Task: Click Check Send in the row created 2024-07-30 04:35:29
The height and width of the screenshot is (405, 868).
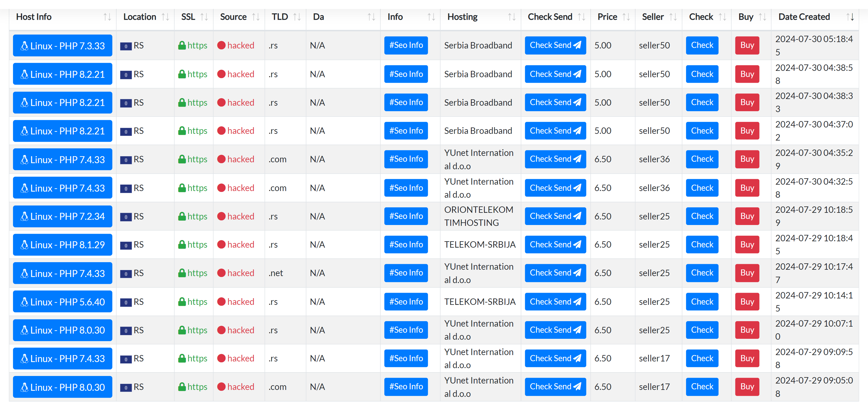Action: 555,159
